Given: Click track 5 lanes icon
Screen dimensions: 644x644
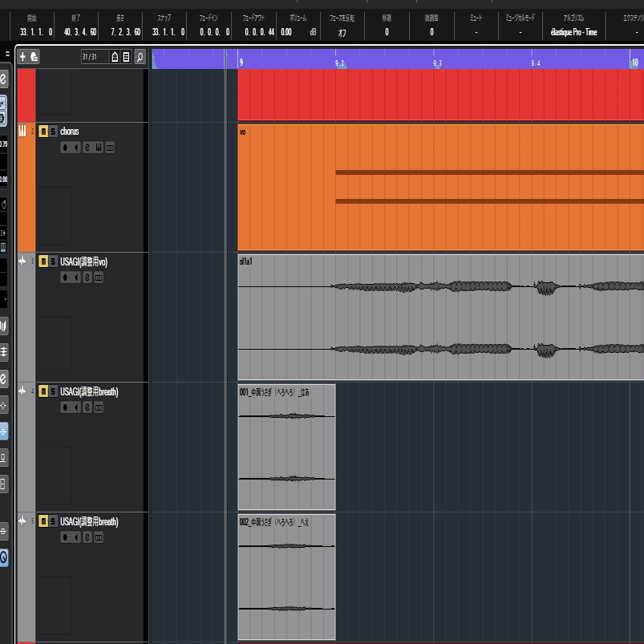Looking at the screenshot, I should [x=99, y=537].
